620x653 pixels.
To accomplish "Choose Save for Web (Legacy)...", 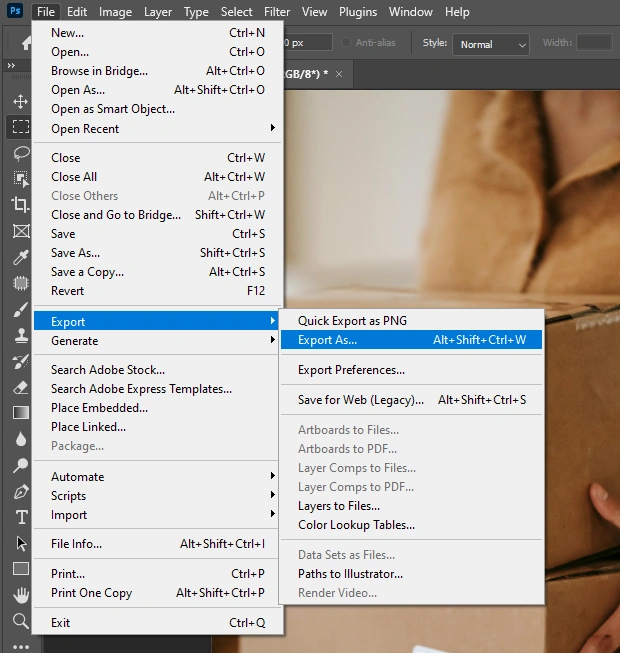I will pos(411,400).
